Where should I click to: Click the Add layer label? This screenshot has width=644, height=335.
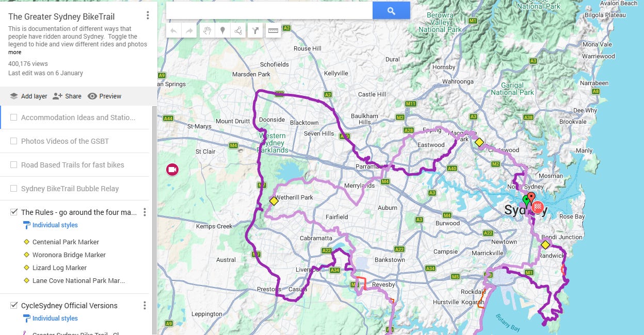click(x=34, y=96)
